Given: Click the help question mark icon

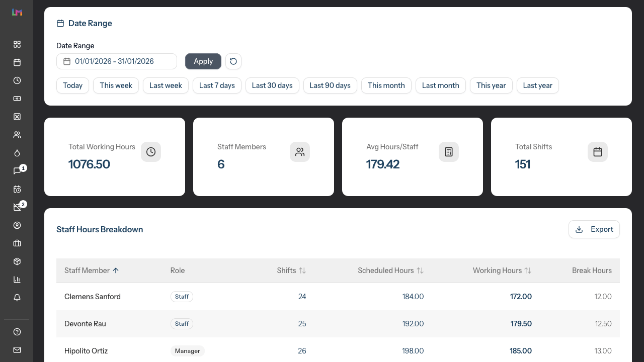Looking at the screenshot, I should click(17, 332).
